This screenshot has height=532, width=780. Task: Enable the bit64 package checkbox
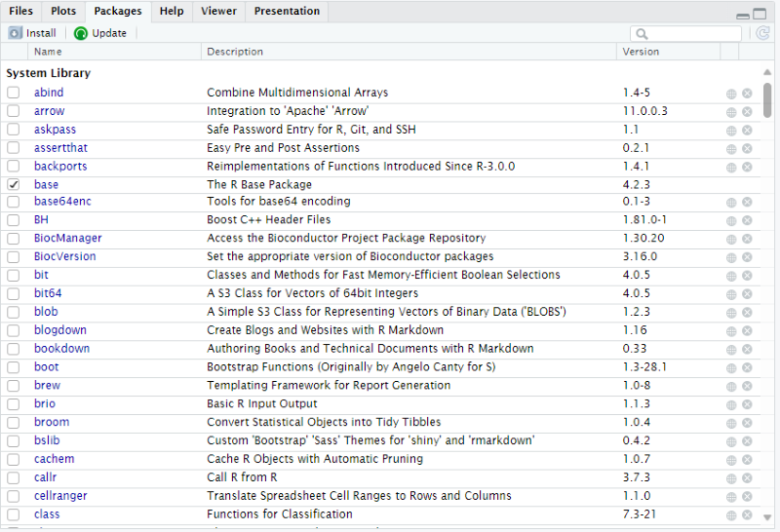click(14, 293)
